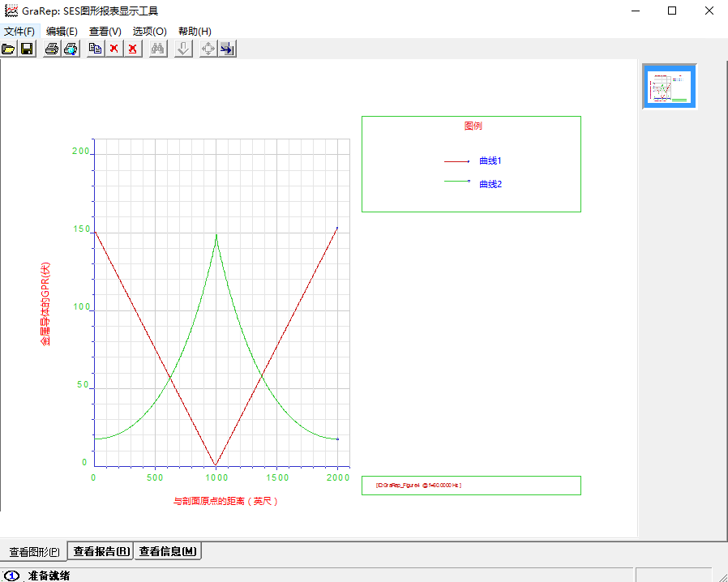
Task: Select the plot thumbnail in right panel
Action: click(670, 86)
